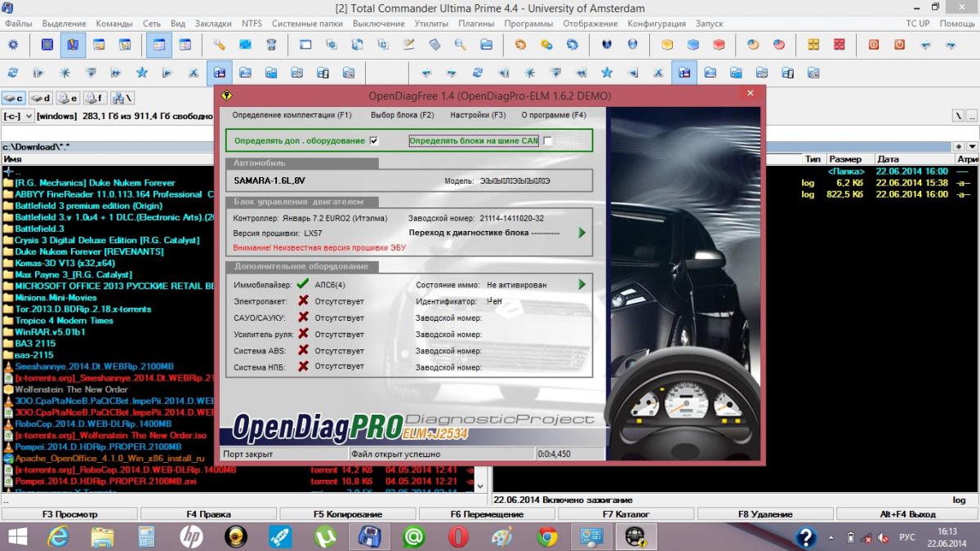The height and width of the screenshot is (551, 980).
Task: Open Internet Explorer from the taskbar
Action: [58, 536]
